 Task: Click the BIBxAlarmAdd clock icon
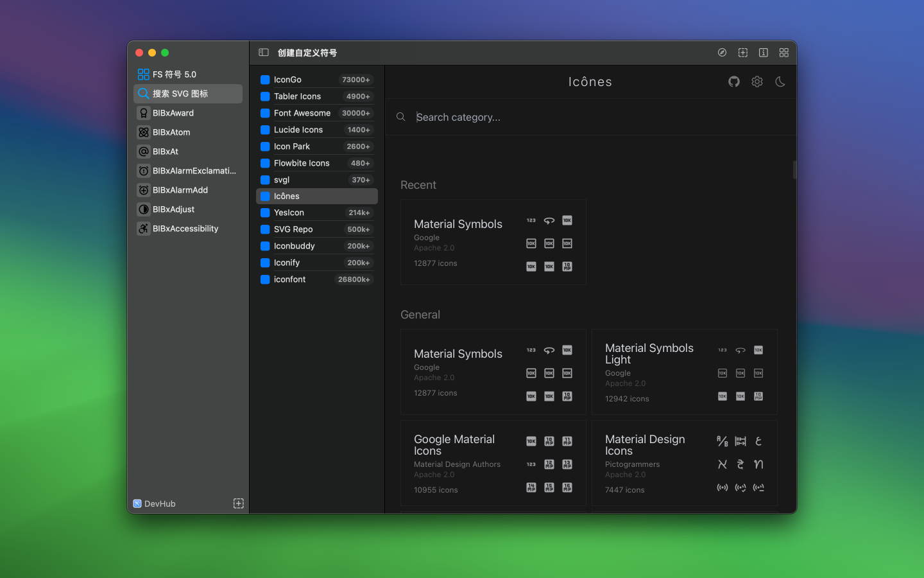tap(144, 190)
